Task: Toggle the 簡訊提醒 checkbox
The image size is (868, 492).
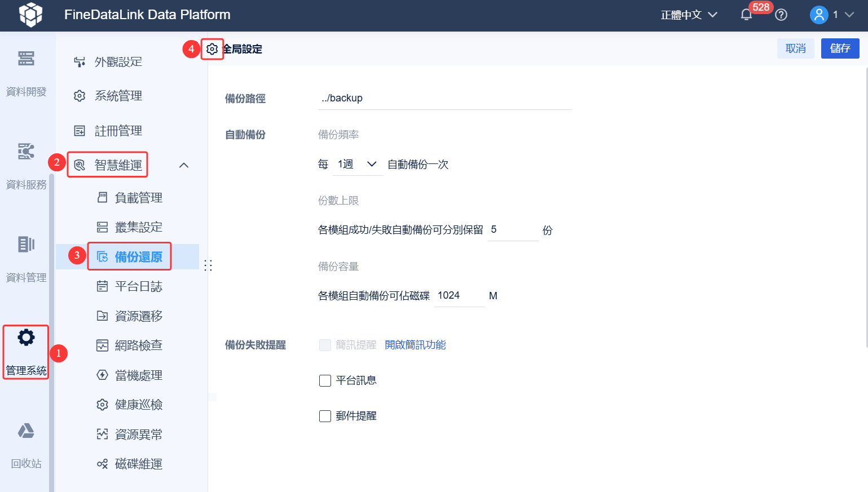Action: [x=325, y=345]
